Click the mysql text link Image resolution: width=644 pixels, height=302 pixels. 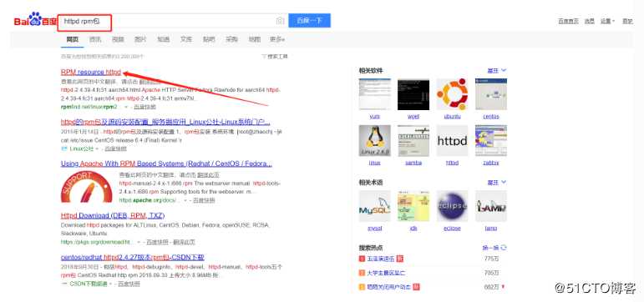pyautogui.click(x=374, y=228)
